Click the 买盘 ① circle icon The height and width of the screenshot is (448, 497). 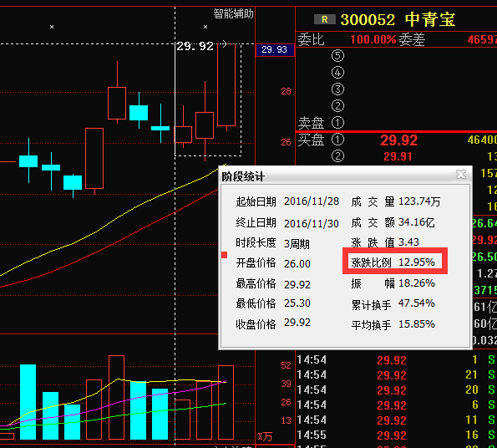[337, 140]
